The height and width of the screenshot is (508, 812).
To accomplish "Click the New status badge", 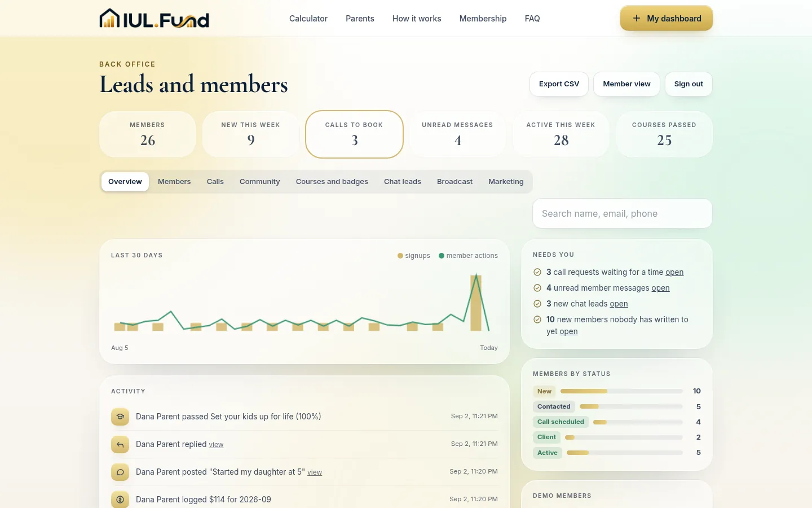I will [x=544, y=391].
